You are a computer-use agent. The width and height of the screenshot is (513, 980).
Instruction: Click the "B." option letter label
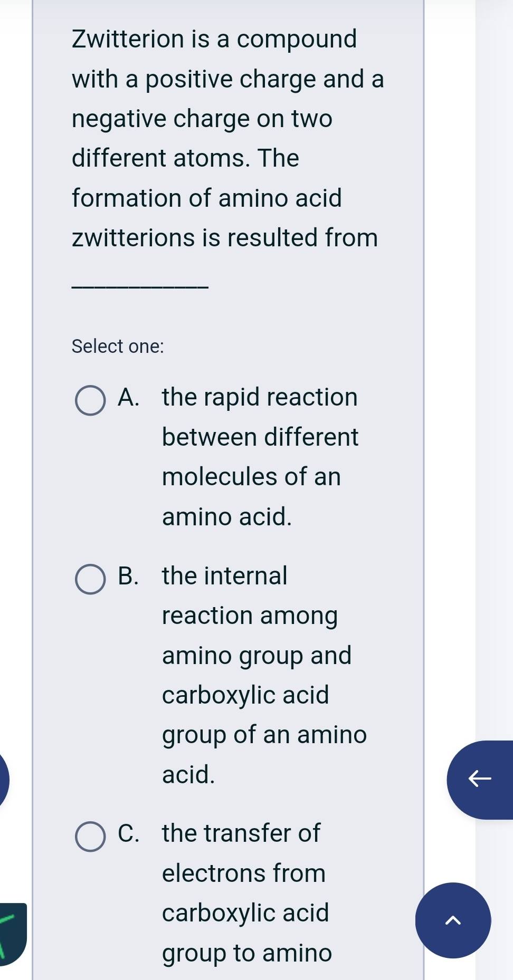point(129,576)
